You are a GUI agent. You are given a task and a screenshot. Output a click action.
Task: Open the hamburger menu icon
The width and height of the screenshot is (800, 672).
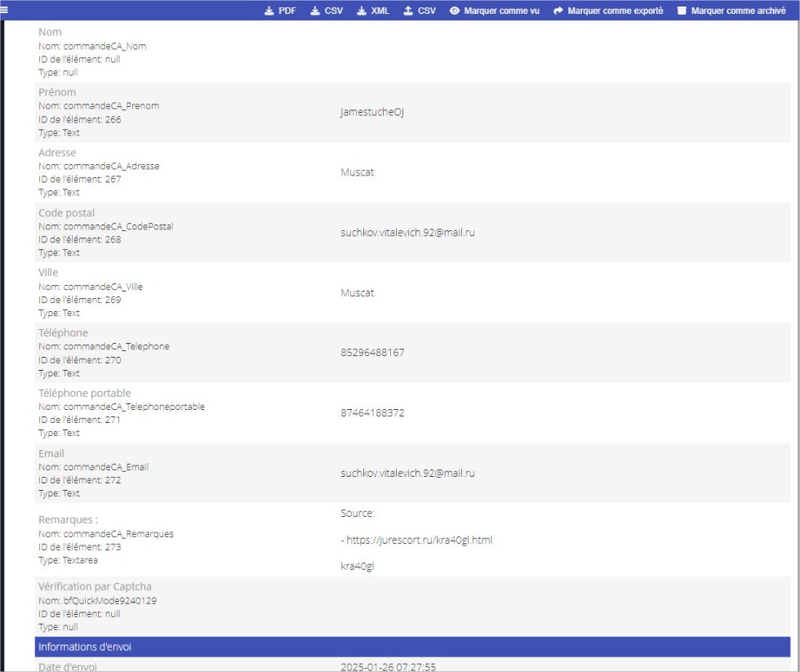[4, 10]
